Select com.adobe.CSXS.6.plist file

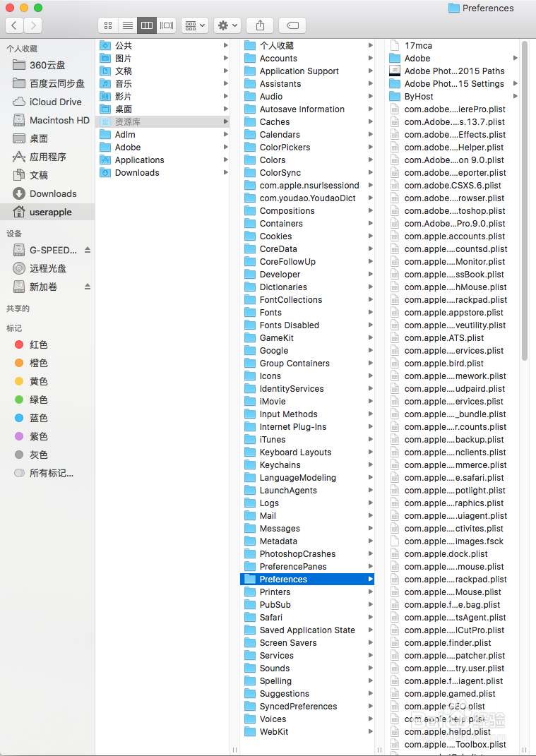tap(453, 185)
